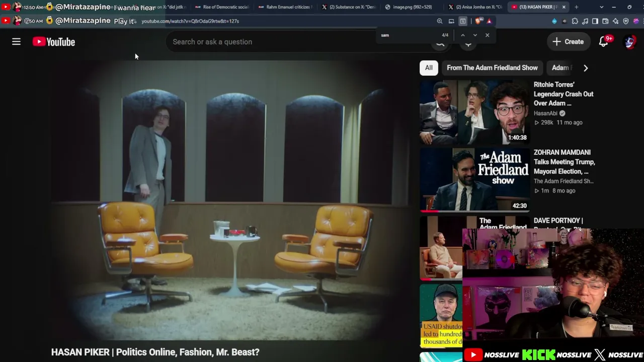Click the zoom magnifier icon in address bar
Screen dimensions: 644x362
(440, 21)
